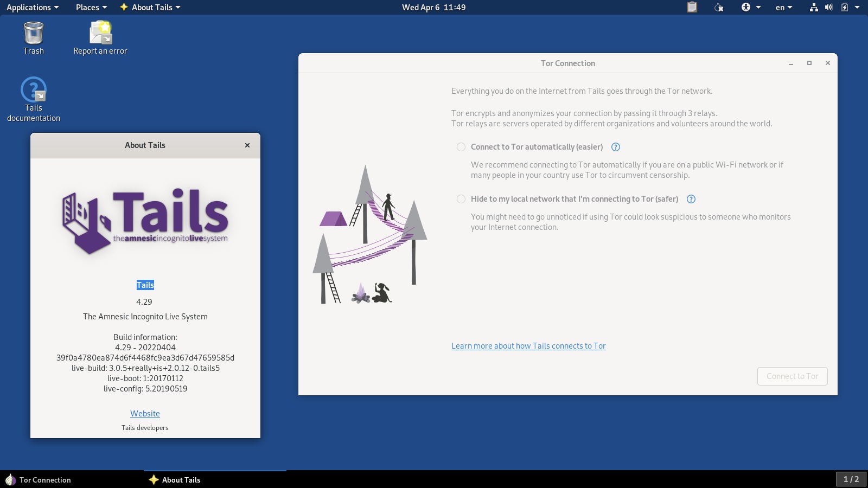Click the Tor onion status icon
This screenshot has height=488, width=868.
pos(719,7)
